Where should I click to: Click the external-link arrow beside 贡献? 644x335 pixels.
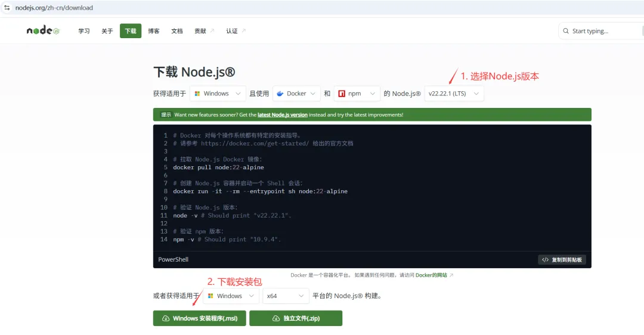click(x=212, y=31)
